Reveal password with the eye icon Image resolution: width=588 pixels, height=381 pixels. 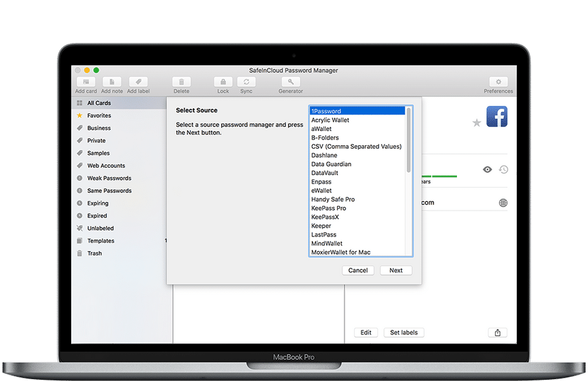[x=487, y=170]
